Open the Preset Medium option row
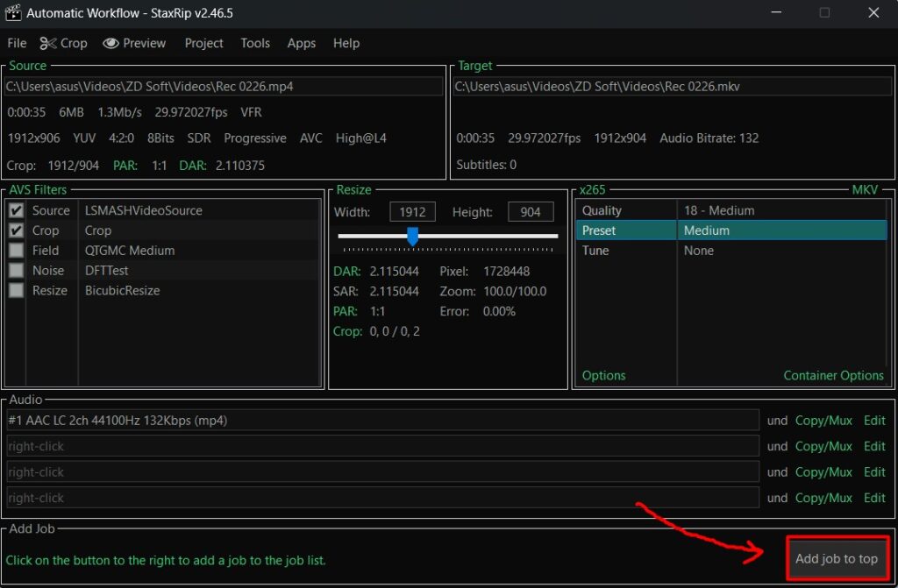Screen dimensions: 898x588 718,230
